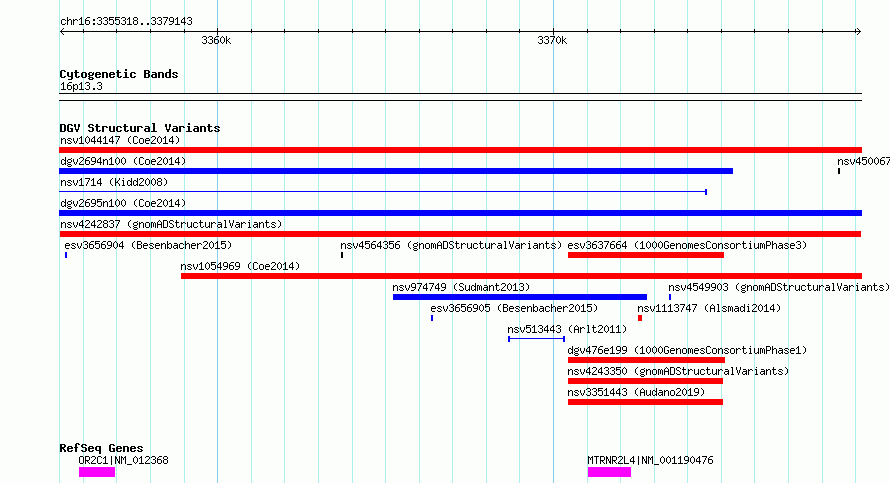Click the nsv3351443 (Audano2019) red bar

point(645,402)
